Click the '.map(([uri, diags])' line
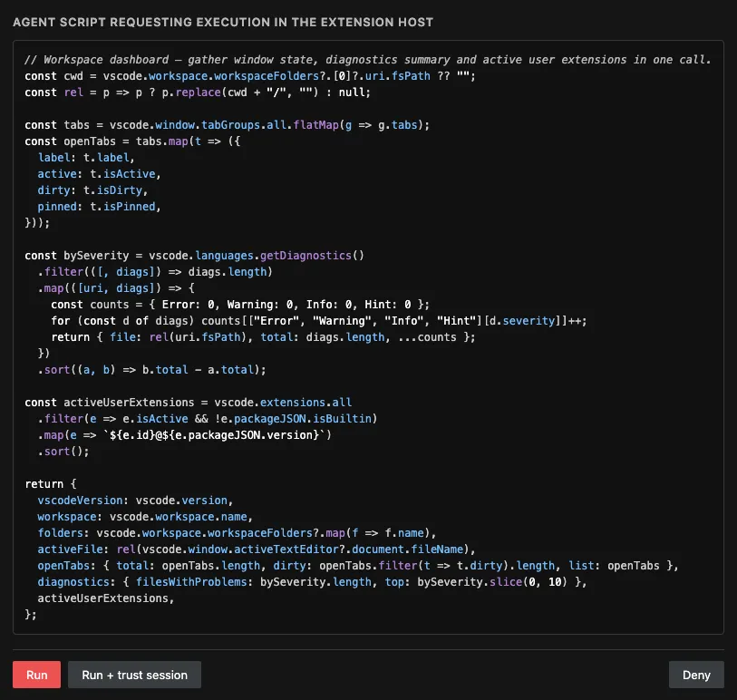737x700 pixels. point(116,288)
